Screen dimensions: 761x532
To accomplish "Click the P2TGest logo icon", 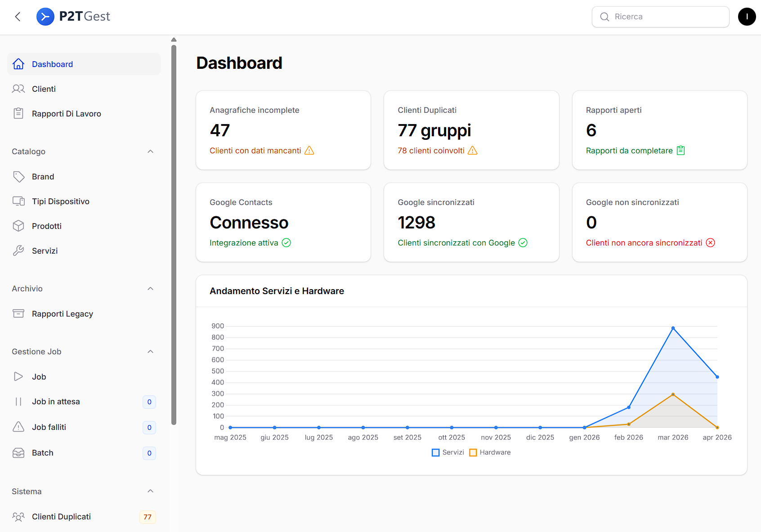I will point(45,17).
